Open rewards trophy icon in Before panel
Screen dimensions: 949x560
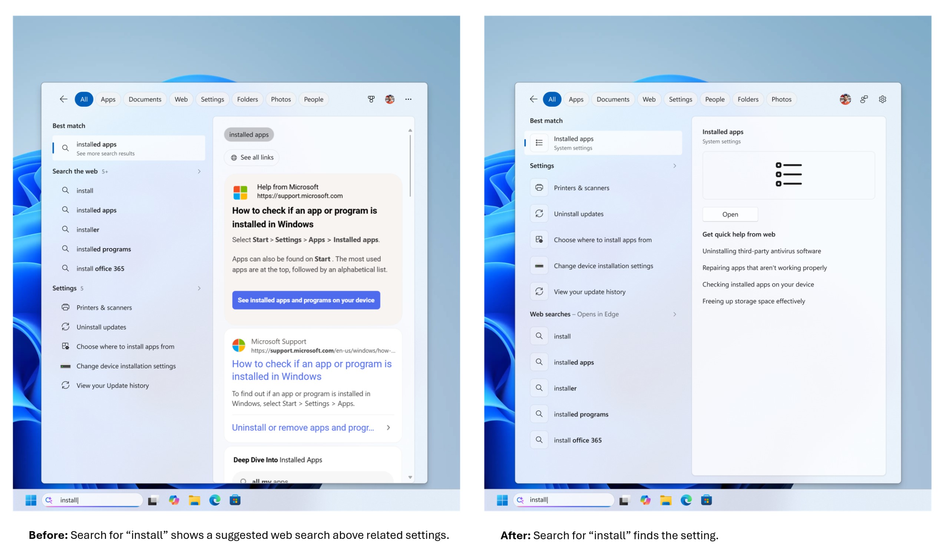tap(371, 99)
